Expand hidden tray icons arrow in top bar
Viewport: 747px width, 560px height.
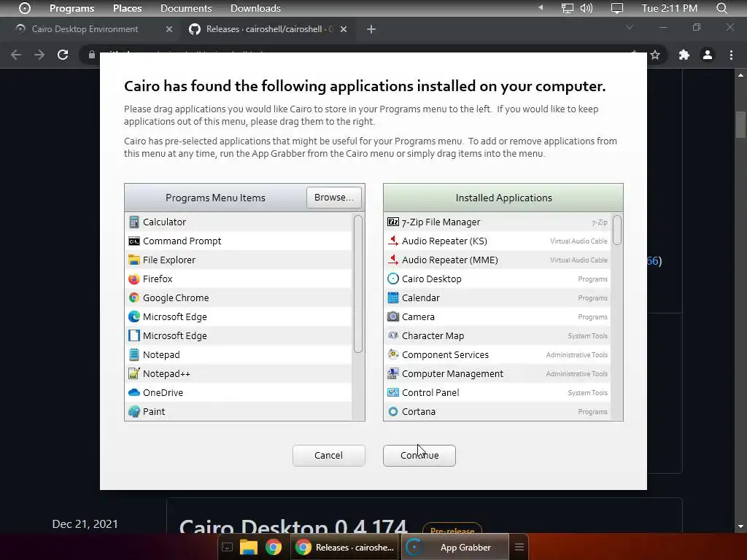click(541, 7)
